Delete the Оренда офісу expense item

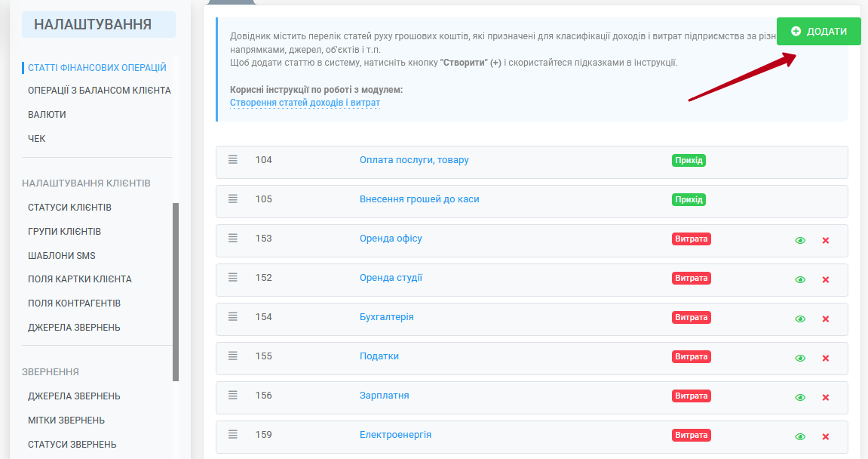pyautogui.click(x=825, y=240)
